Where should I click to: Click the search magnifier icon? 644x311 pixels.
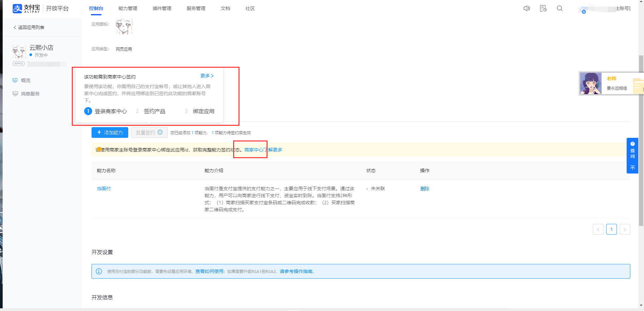coord(560,8)
